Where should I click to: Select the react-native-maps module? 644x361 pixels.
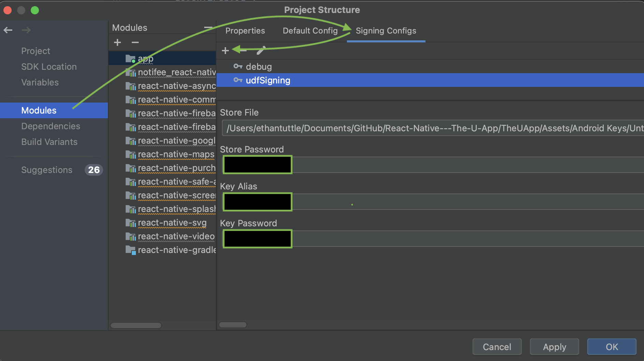[x=176, y=155]
